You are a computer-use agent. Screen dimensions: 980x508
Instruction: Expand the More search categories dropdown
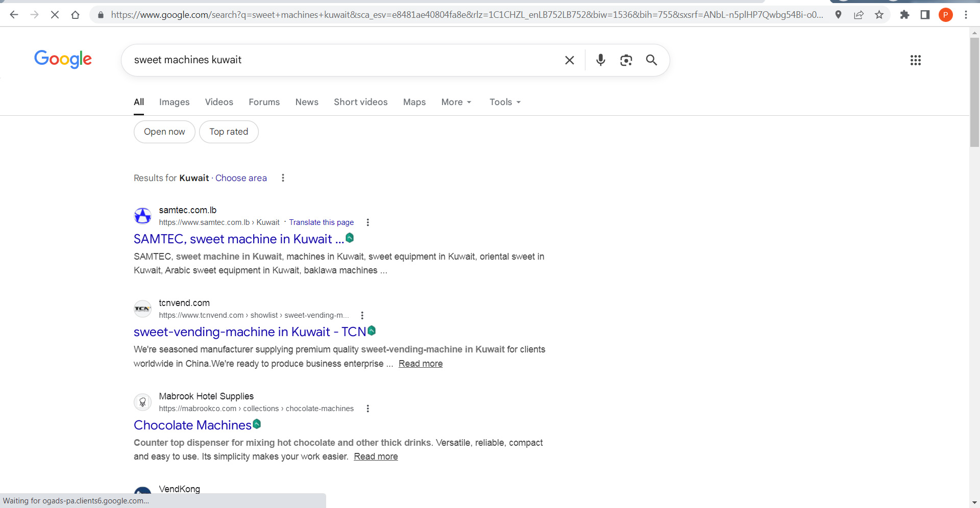456,102
